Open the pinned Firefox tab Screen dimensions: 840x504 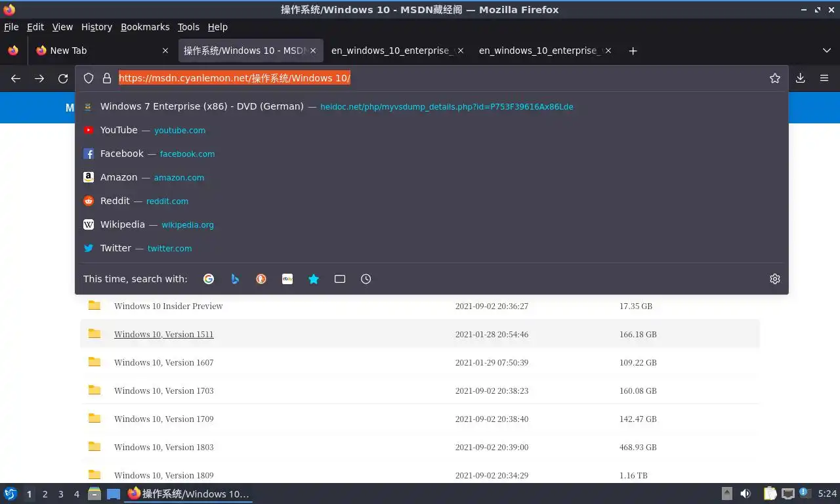13,51
